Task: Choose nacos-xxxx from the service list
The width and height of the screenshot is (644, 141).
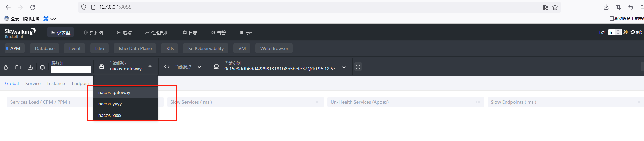Action: point(126,116)
